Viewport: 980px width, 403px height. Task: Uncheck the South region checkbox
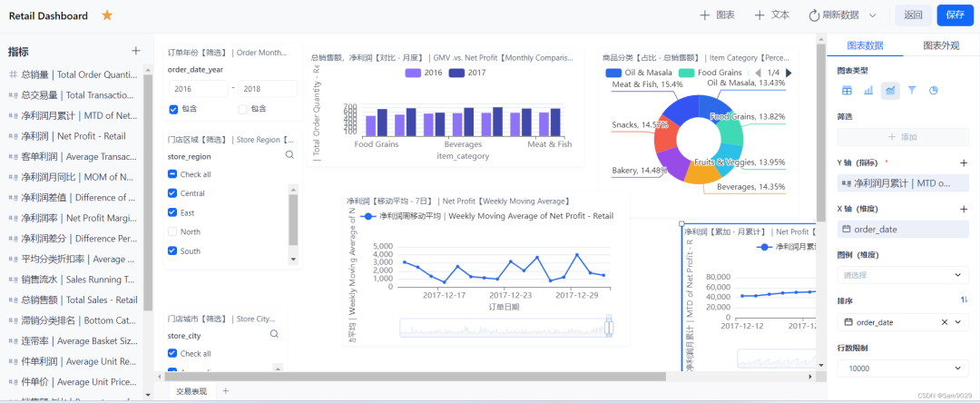173,251
